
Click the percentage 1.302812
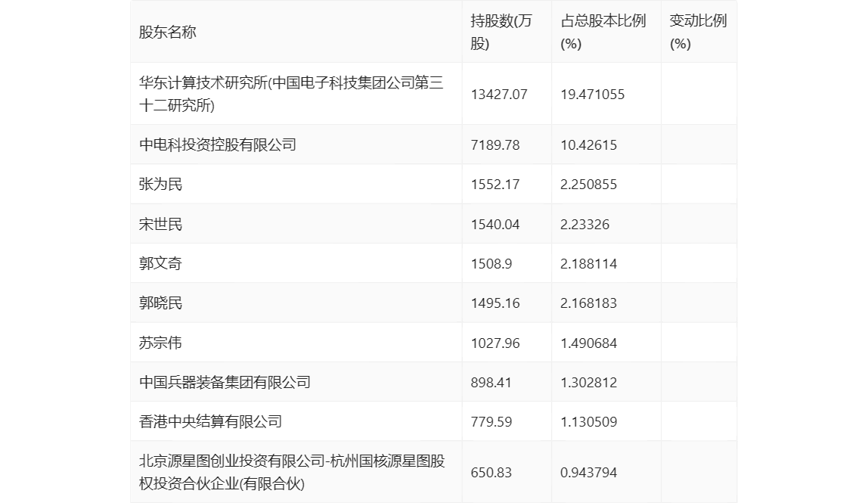click(x=588, y=382)
